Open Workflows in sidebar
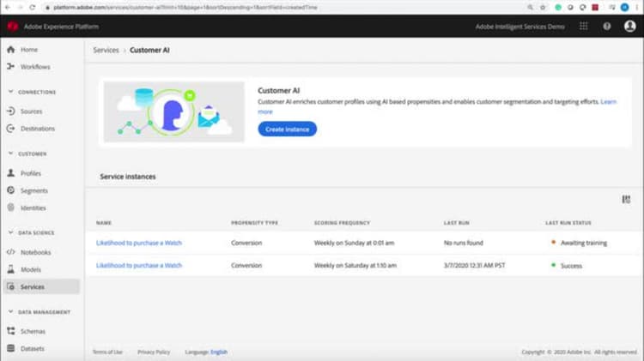The height and width of the screenshot is (361, 644). (x=35, y=67)
